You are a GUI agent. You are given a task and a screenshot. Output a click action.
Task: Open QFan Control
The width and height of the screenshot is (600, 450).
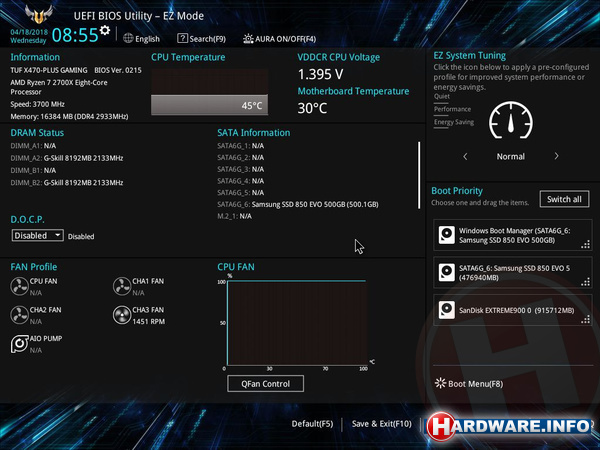pyautogui.click(x=266, y=383)
